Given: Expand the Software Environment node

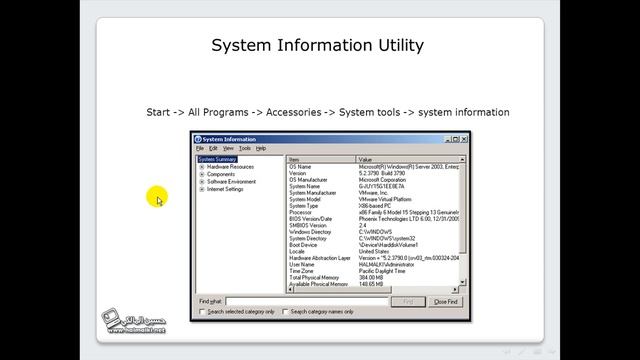Looking at the screenshot, I should (202, 182).
